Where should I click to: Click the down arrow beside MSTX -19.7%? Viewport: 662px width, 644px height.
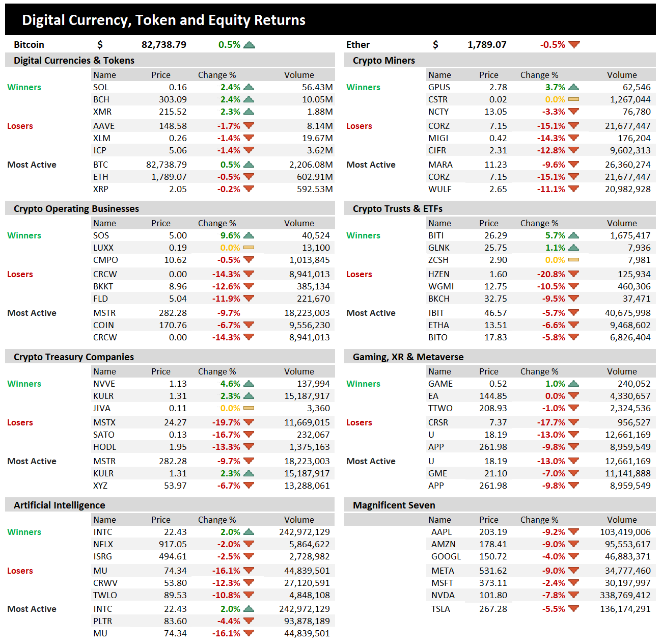point(249,422)
